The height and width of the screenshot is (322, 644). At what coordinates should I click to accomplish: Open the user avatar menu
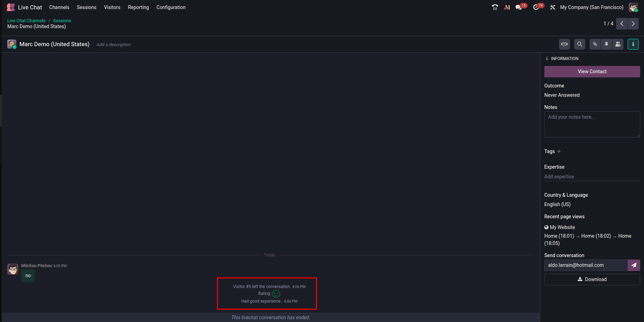pos(633,7)
